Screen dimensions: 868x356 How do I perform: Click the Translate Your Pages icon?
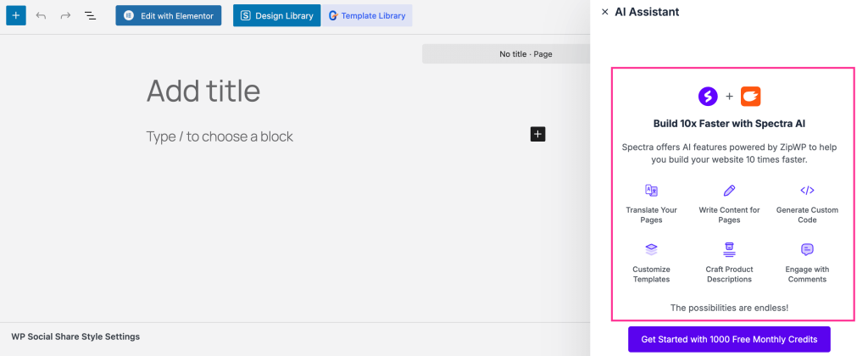pyautogui.click(x=652, y=191)
